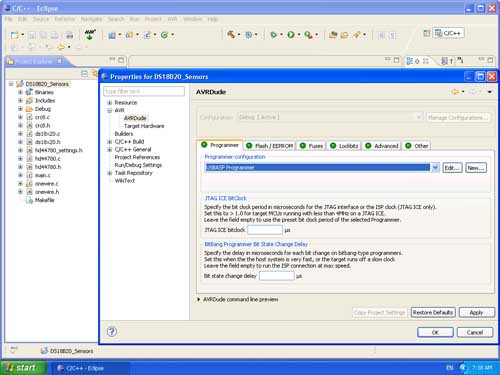Click the green Run icon
This screenshot has width=500, height=375.
tap(291, 35)
